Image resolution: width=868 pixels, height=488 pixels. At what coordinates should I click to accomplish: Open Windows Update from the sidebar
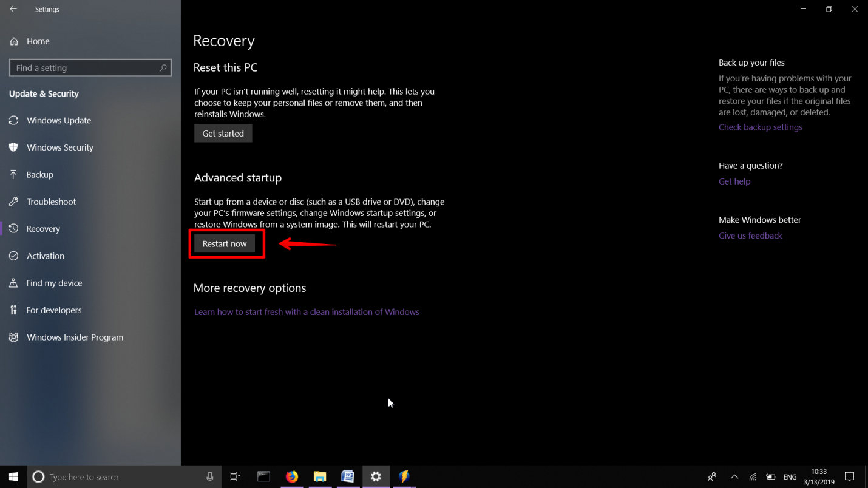(58, 120)
